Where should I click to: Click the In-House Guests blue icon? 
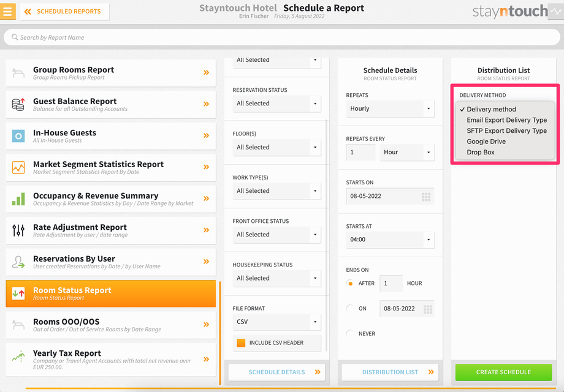pyautogui.click(x=18, y=136)
